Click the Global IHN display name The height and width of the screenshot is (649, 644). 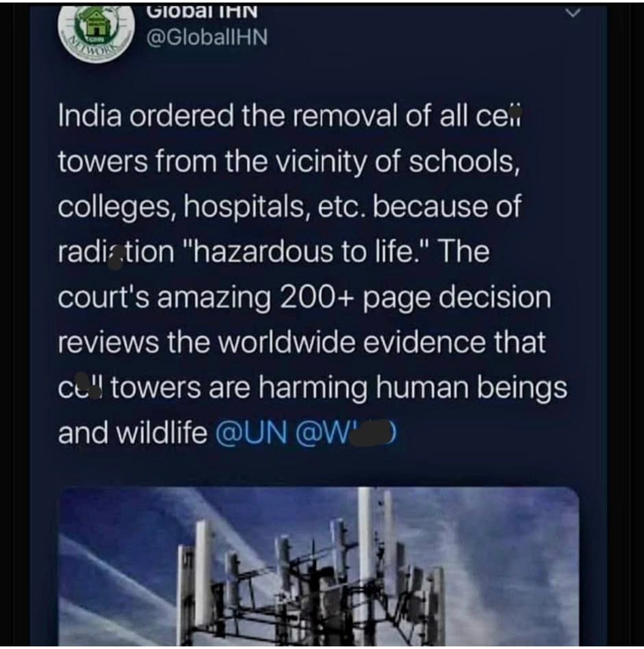(x=203, y=11)
